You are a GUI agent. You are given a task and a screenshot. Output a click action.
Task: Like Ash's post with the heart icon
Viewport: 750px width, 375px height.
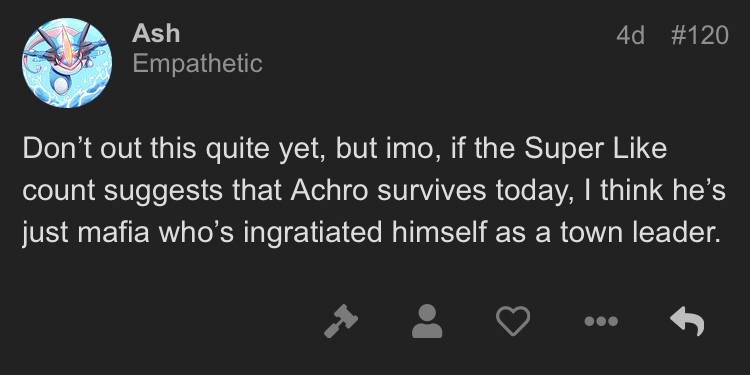click(x=513, y=321)
